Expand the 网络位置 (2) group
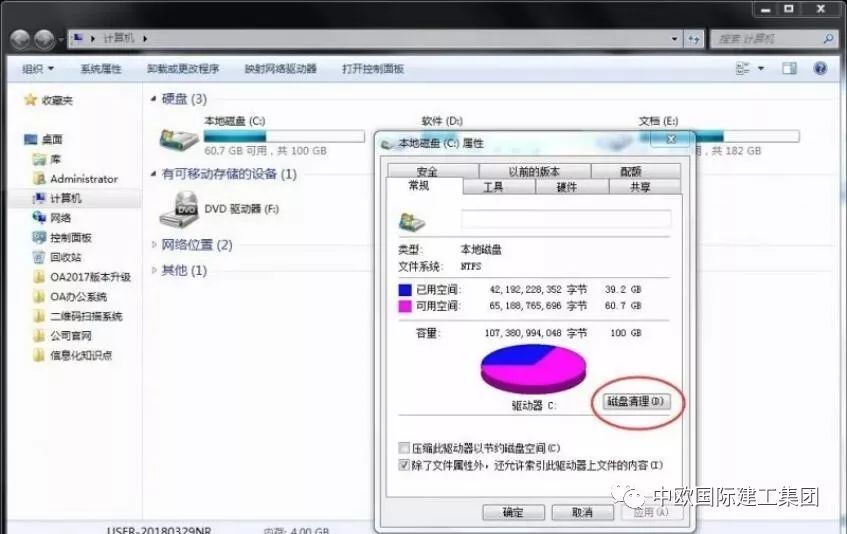The image size is (847, 534). click(154, 245)
